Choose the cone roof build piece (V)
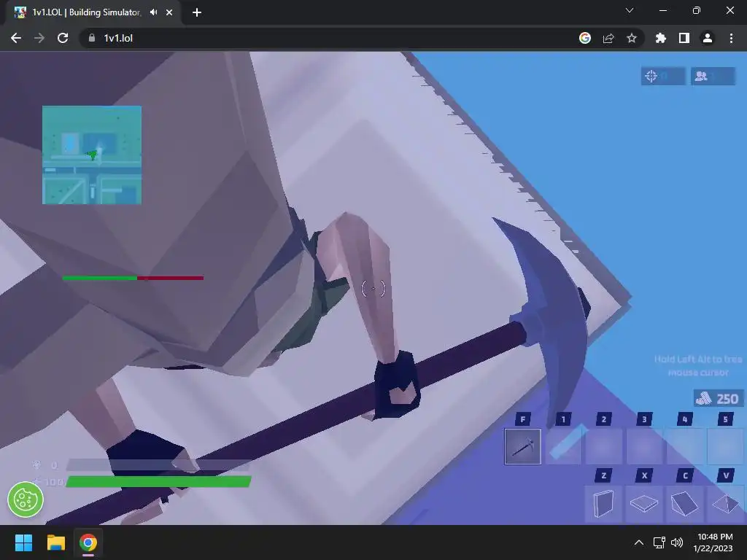The width and height of the screenshot is (747, 560). [725, 504]
